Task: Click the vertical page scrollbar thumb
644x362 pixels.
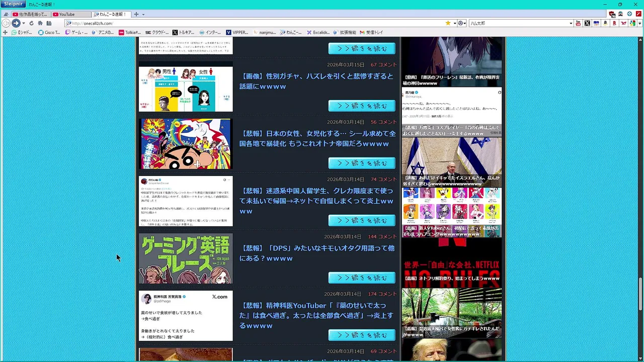Action: (x=640, y=294)
